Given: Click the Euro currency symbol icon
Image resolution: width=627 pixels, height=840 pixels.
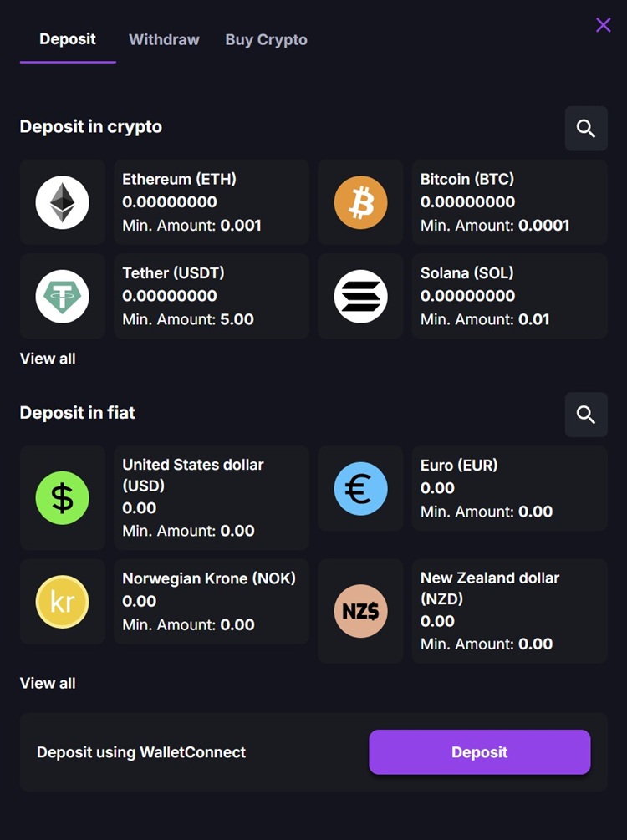Looking at the screenshot, I should click(359, 488).
